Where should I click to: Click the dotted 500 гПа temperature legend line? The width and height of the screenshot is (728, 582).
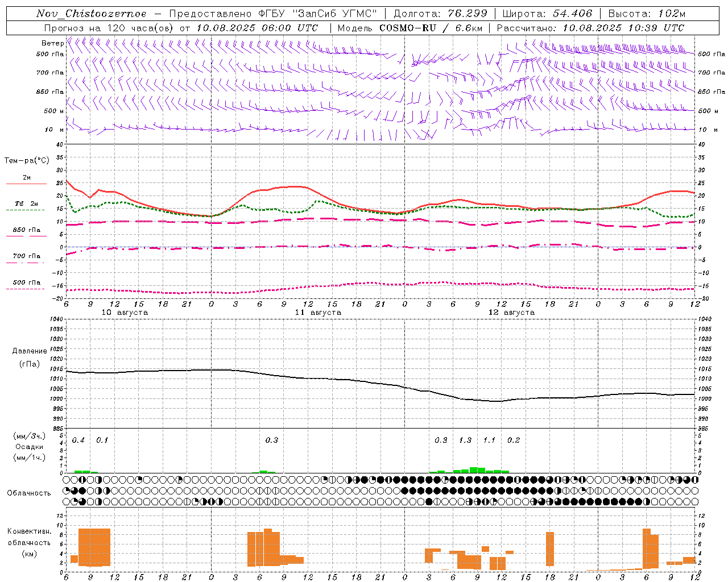coord(25,289)
